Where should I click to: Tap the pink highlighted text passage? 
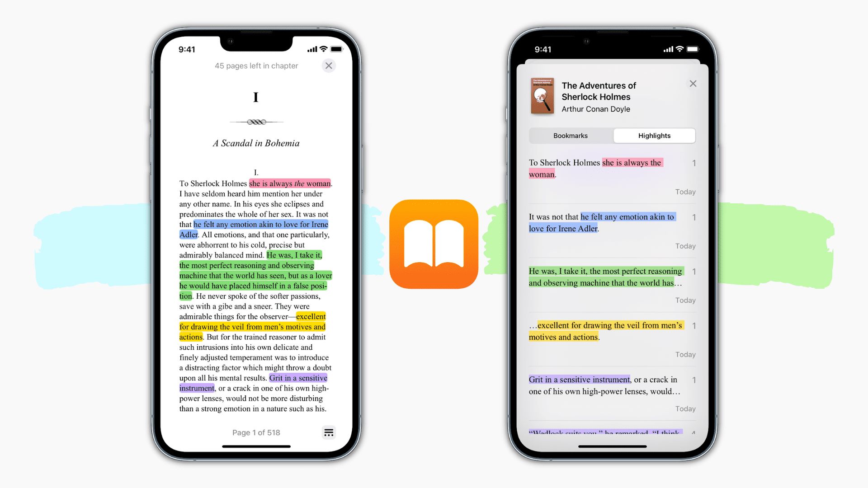pyautogui.click(x=289, y=183)
